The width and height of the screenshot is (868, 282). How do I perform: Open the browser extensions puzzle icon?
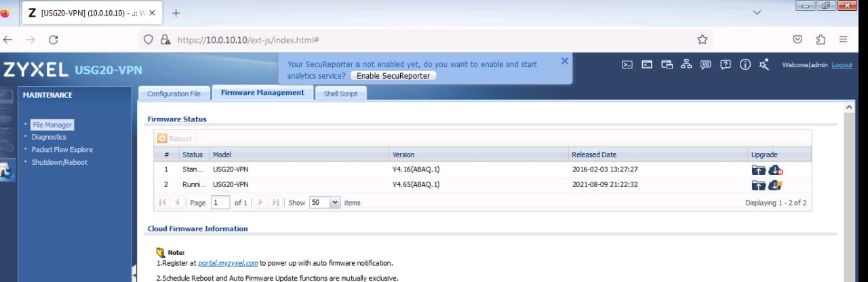[x=821, y=40]
